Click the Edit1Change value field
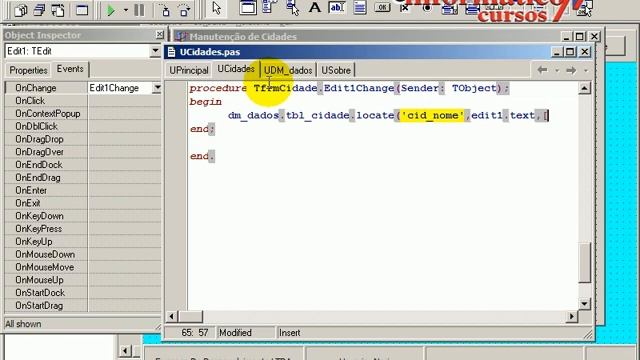 [120, 88]
